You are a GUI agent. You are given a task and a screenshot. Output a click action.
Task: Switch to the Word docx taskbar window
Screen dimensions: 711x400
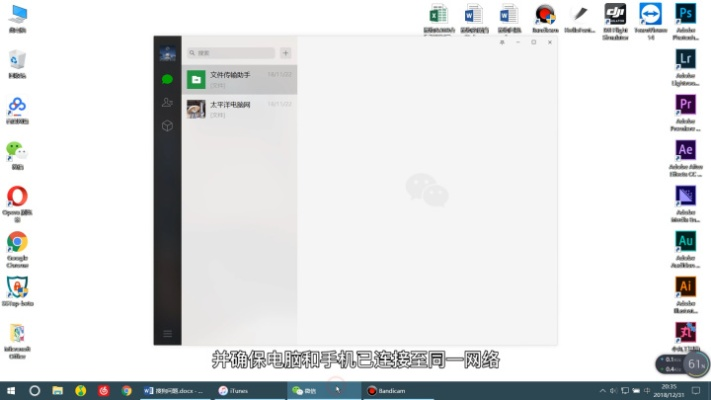click(x=175, y=390)
